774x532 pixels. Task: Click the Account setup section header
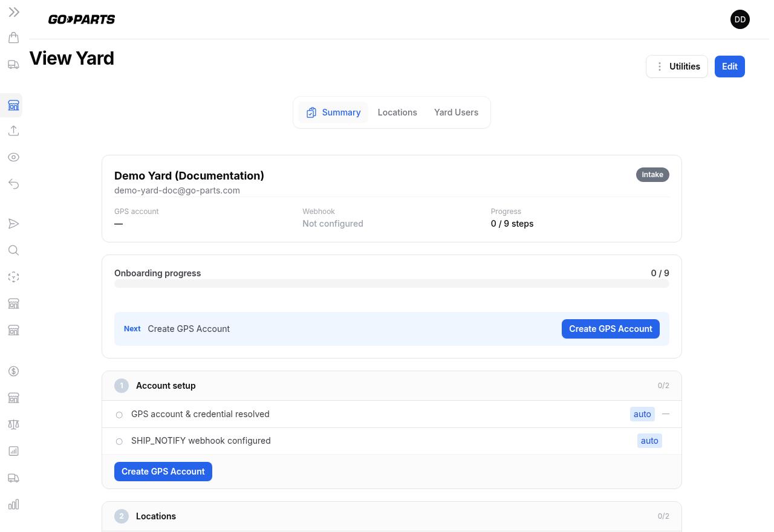point(392,386)
